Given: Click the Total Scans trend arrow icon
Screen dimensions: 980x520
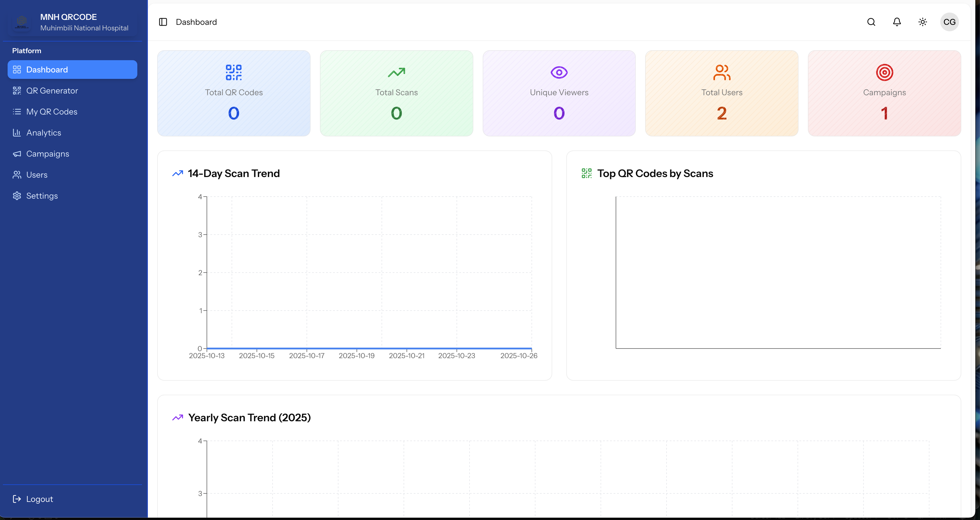Looking at the screenshot, I should point(396,72).
